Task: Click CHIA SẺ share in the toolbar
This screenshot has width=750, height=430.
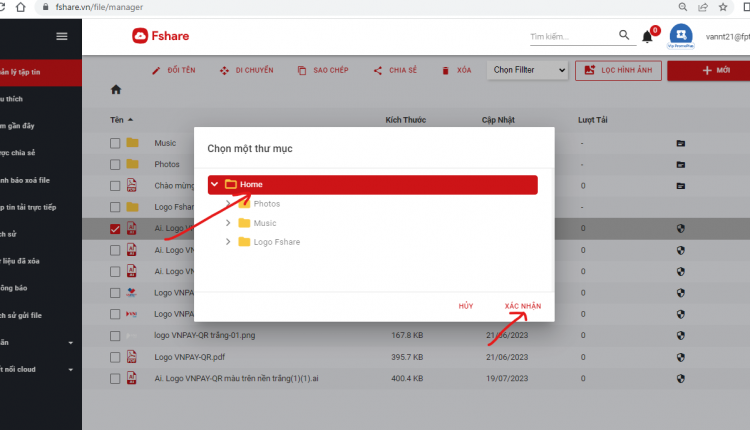Action: tap(395, 70)
